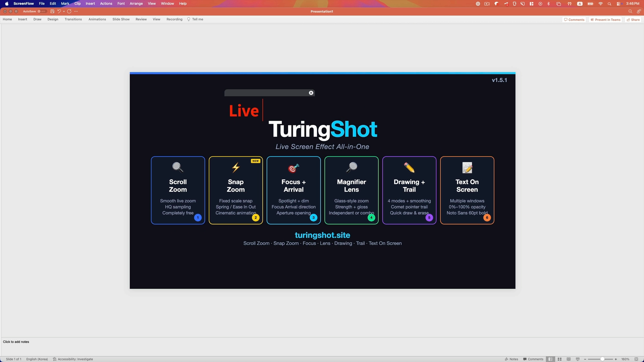Viewport: 644px width, 362px height.
Task: Open the Window menu
Action: coord(167,4)
